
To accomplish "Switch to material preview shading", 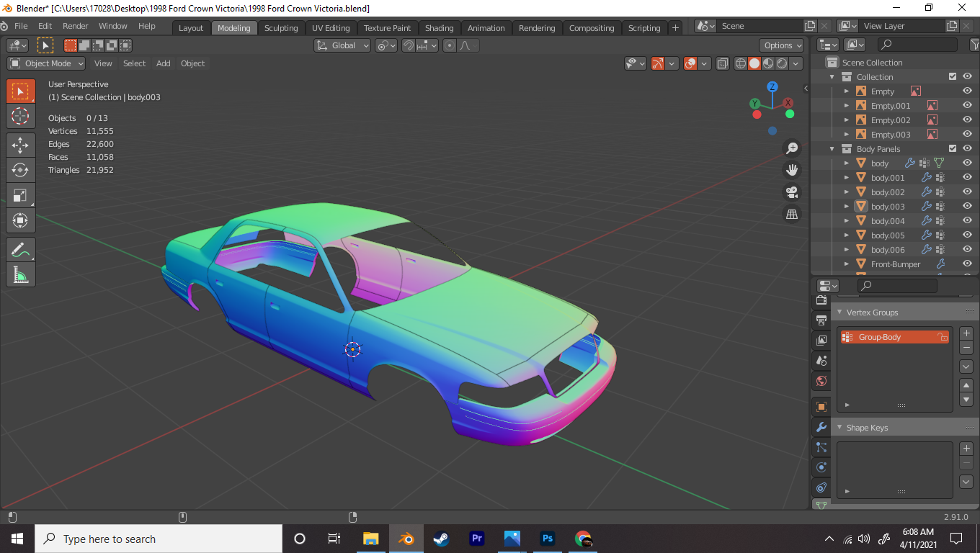I will pos(768,63).
